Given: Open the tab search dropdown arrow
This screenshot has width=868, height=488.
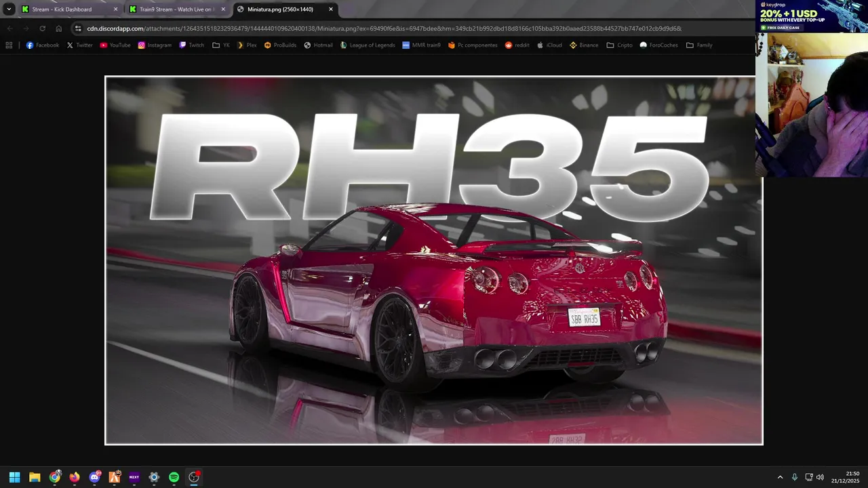Looking at the screenshot, I should pyautogui.click(x=9, y=9).
